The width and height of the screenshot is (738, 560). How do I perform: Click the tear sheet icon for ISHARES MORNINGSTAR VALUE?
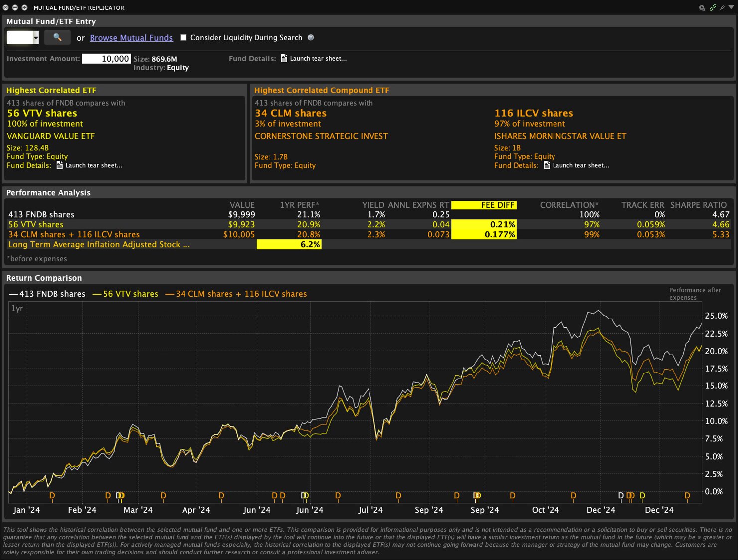click(547, 165)
